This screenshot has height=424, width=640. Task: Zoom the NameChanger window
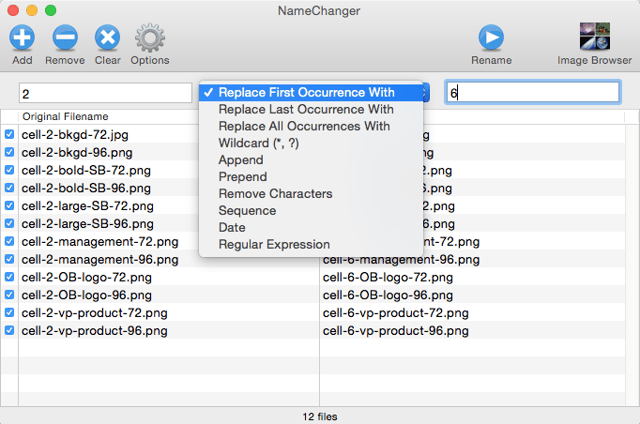click(51, 10)
